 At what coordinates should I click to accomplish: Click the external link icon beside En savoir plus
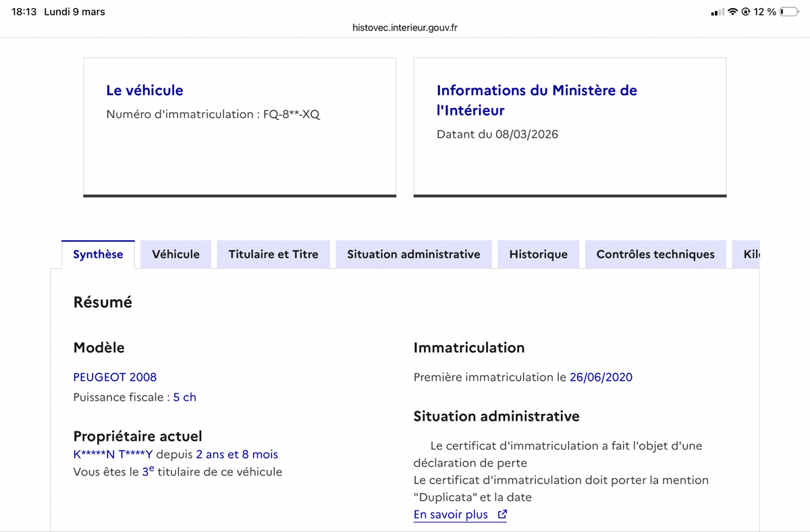click(502, 514)
